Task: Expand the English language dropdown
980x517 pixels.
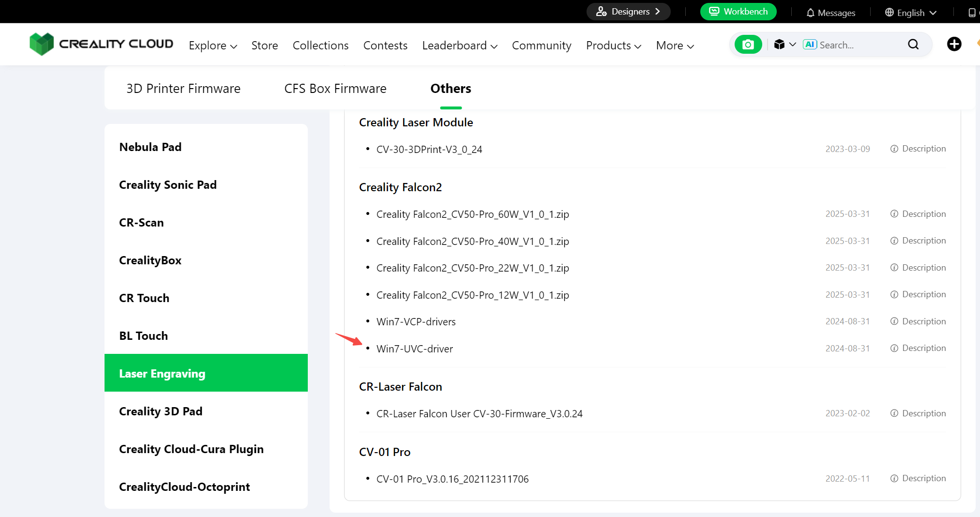Action: tap(910, 13)
